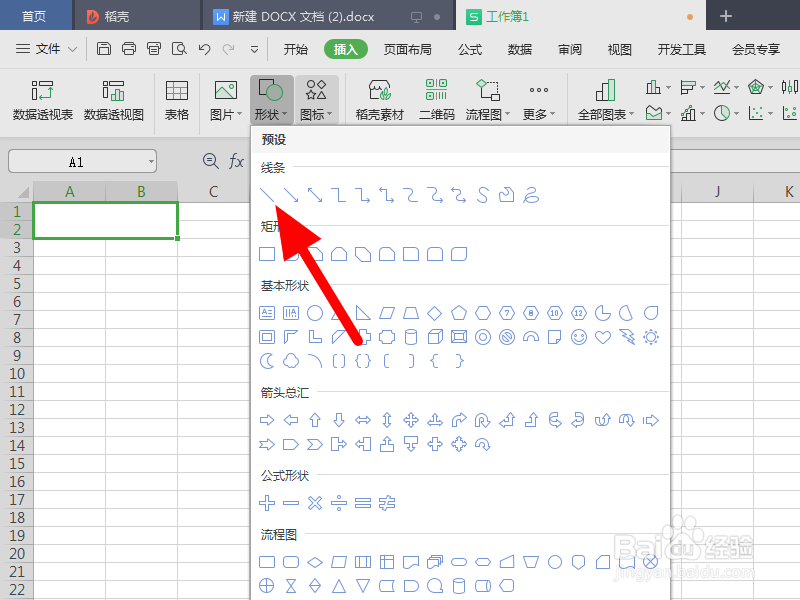
Task: Select the elbow connector line shape
Action: tap(339, 195)
